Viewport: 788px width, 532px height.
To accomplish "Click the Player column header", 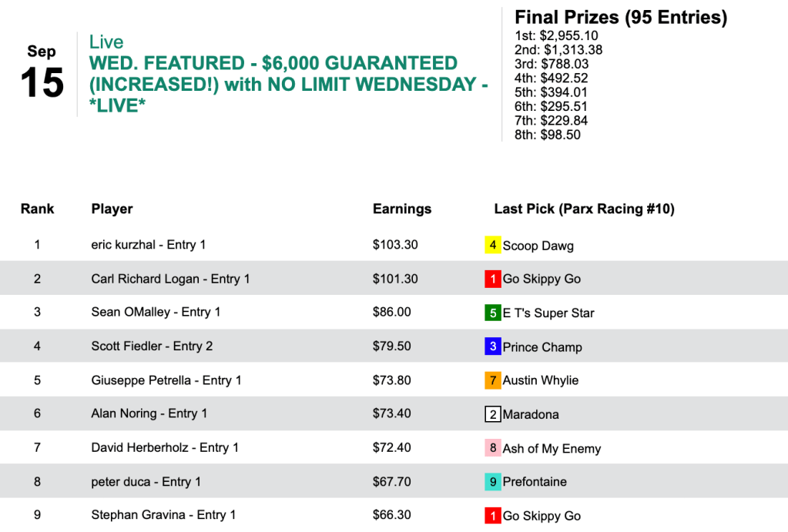I will click(x=112, y=209).
